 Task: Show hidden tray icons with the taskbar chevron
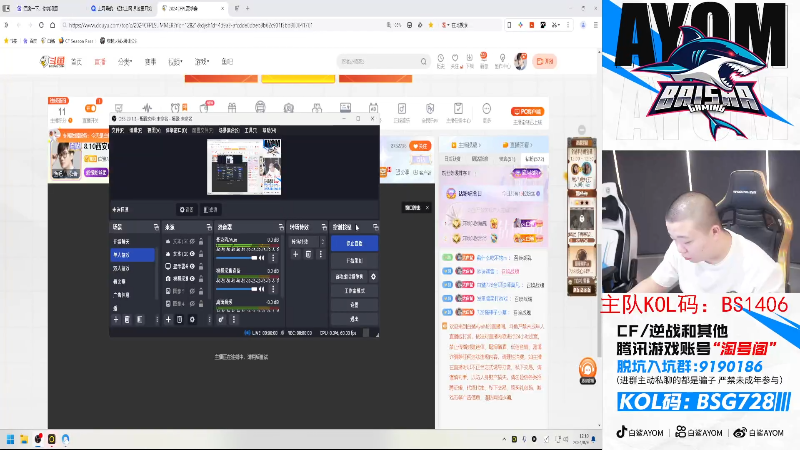(x=504, y=439)
